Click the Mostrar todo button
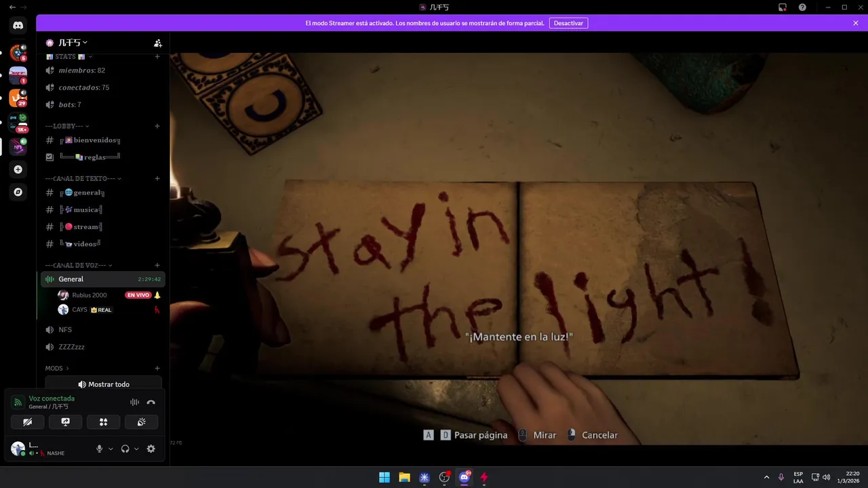This screenshot has width=868, height=488. coord(103,384)
